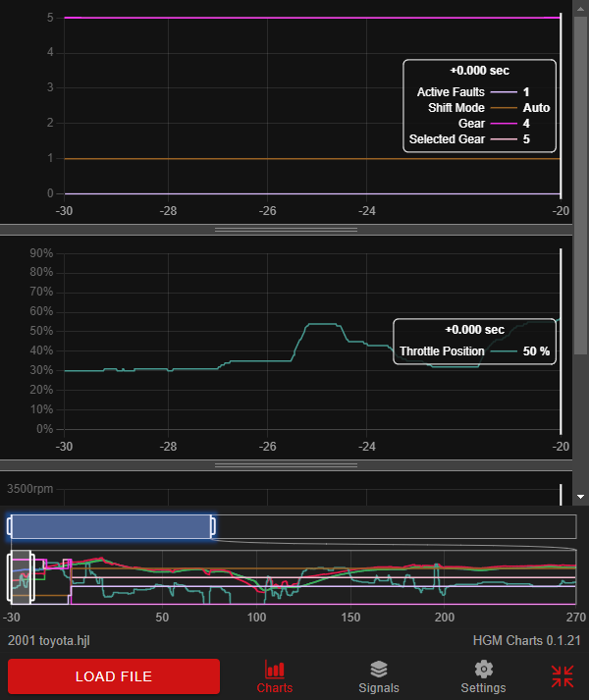Click the overview chart at the 150 mark
Image resolution: width=589 pixels, height=700 pixels.
click(x=350, y=579)
